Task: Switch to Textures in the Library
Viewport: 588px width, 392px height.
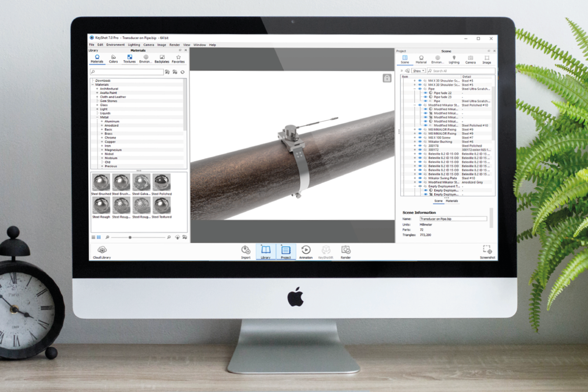Action: click(x=129, y=59)
